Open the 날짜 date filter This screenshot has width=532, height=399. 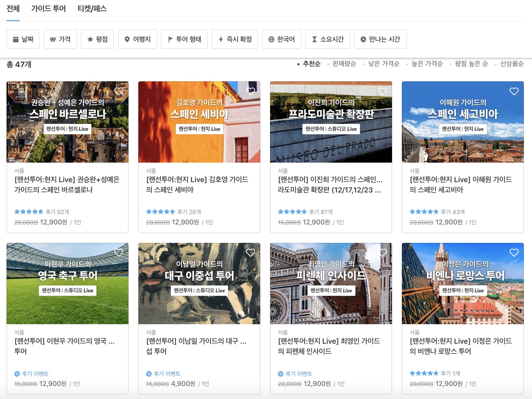[x=23, y=39]
